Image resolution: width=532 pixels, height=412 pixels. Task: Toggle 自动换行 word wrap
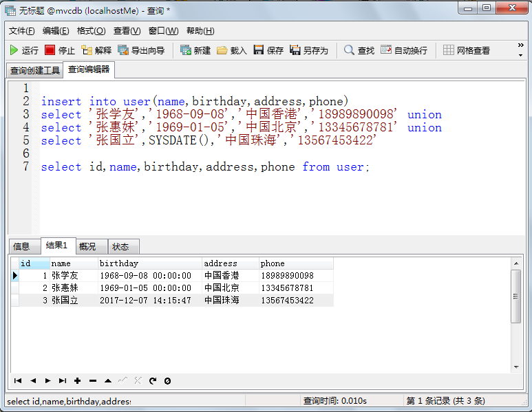[x=404, y=50]
